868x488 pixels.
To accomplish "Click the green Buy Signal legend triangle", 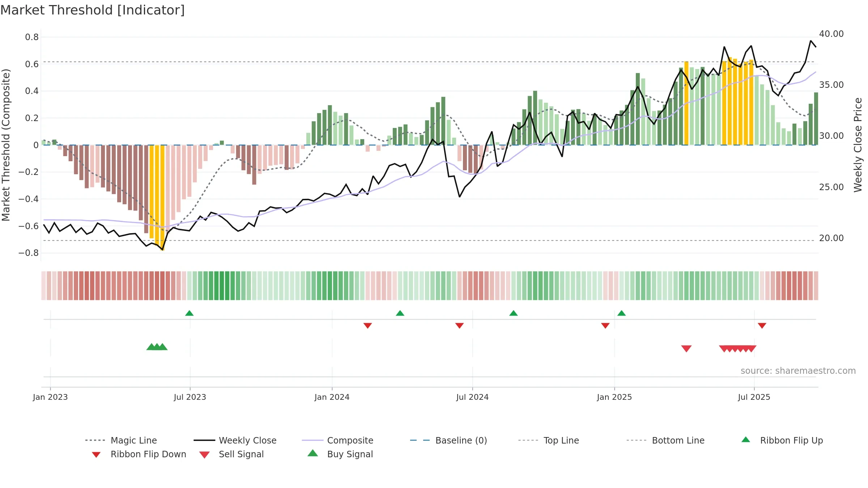I will tap(313, 453).
